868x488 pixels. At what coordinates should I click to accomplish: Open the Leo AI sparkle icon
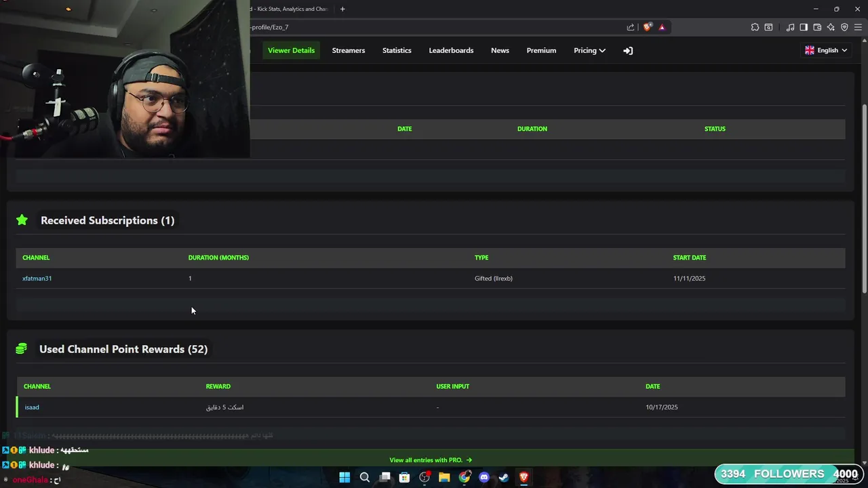click(831, 27)
